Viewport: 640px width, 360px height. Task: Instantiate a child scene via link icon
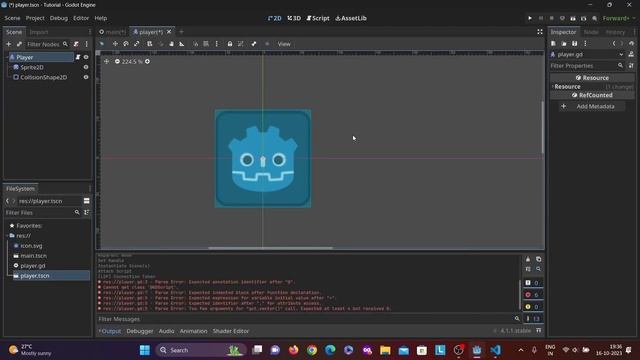[x=19, y=44]
